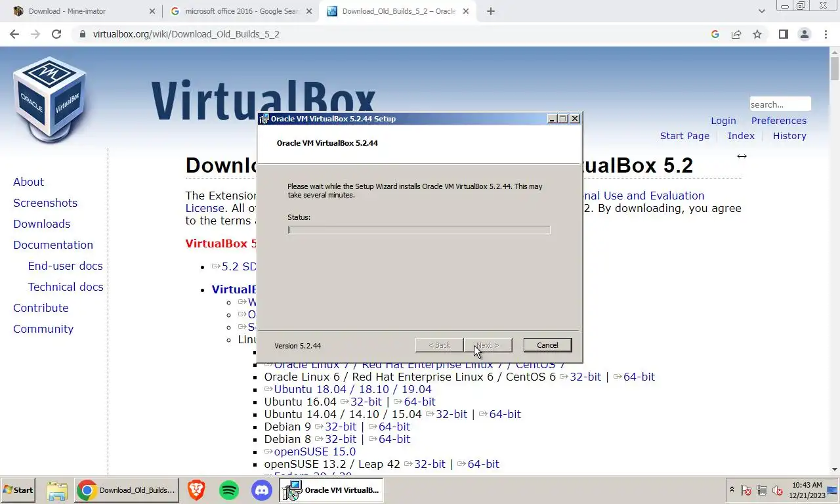Open About in the sidebar

(x=28, y=182)
